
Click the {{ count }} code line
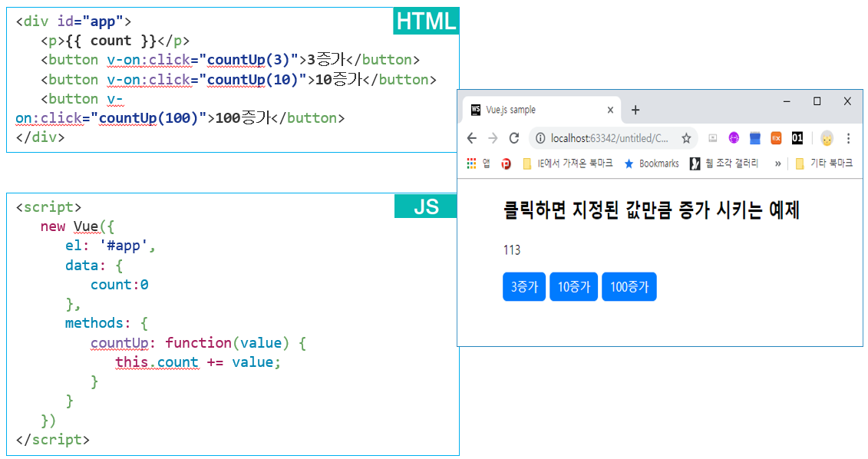tap(114, 41)
